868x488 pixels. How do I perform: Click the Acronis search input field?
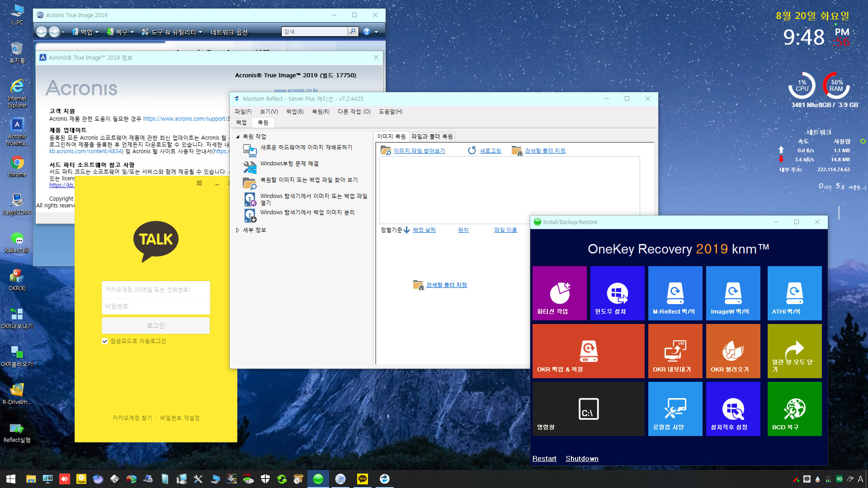pos(314,32)
